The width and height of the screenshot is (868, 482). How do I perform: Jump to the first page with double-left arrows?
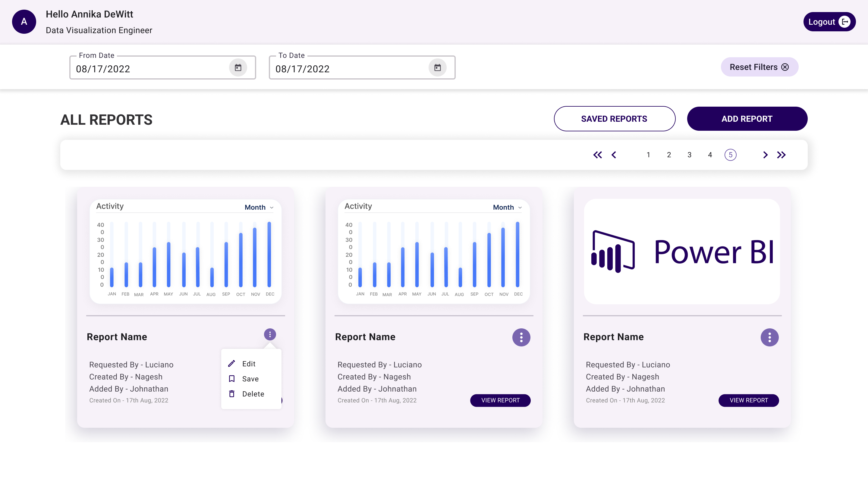coord(597,155)
